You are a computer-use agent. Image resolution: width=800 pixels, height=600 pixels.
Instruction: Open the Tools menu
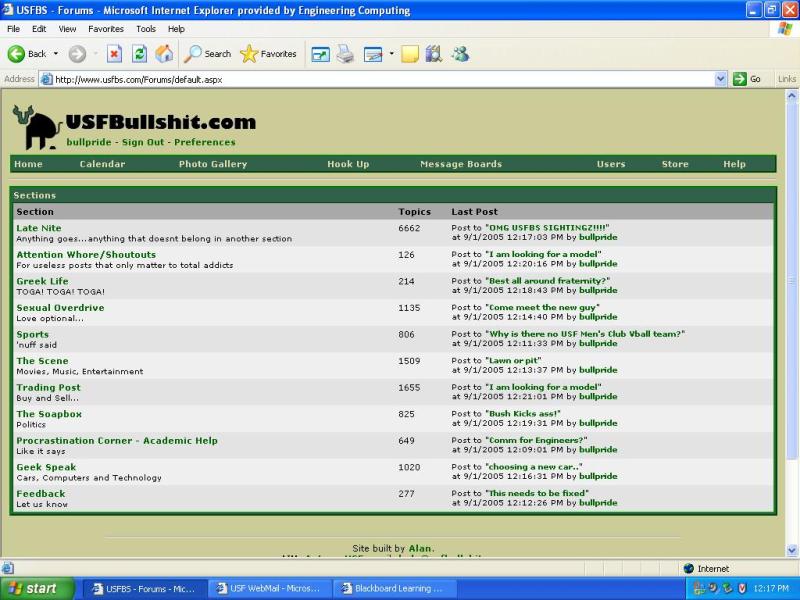point(145,29)
